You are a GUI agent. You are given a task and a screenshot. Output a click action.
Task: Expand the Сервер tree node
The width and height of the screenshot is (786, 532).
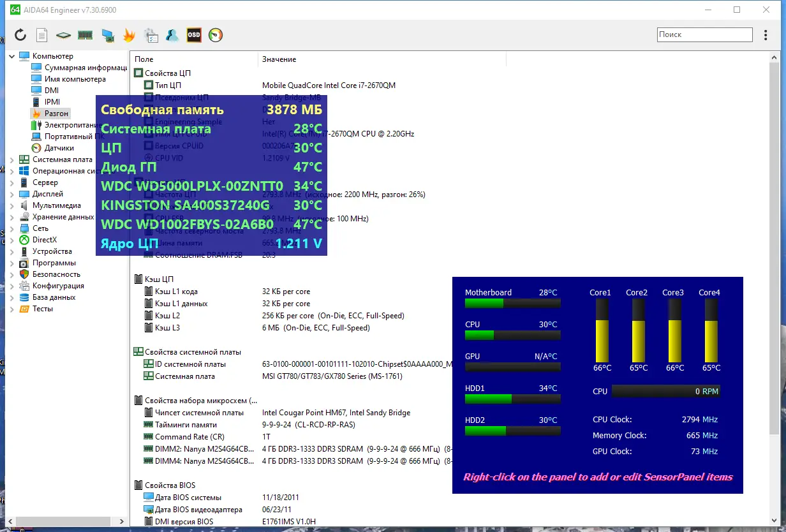click(12, 182)
